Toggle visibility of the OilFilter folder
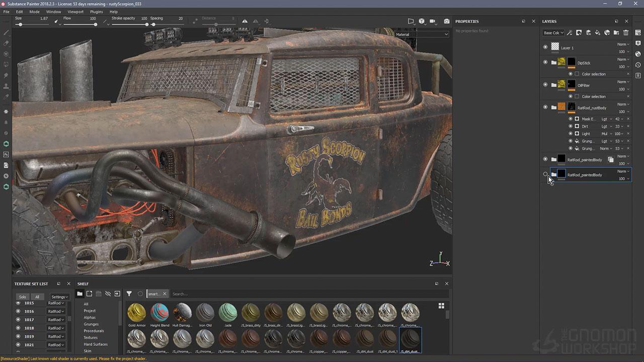 tap(545, 85)
